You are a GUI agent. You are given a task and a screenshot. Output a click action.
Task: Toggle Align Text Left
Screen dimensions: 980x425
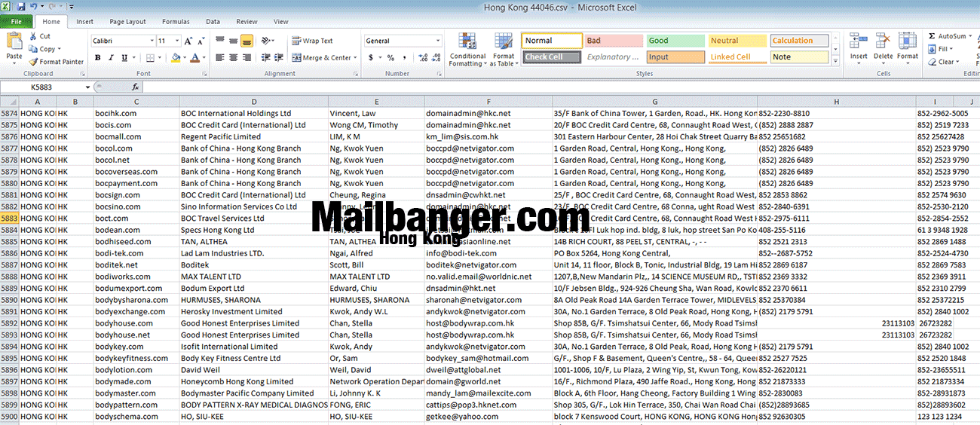(220, 57)
